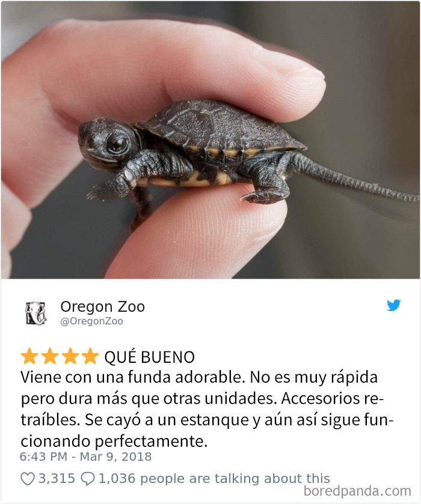
Task: Click the tweet text starting "Viene con una funda"
Action: 207,409
